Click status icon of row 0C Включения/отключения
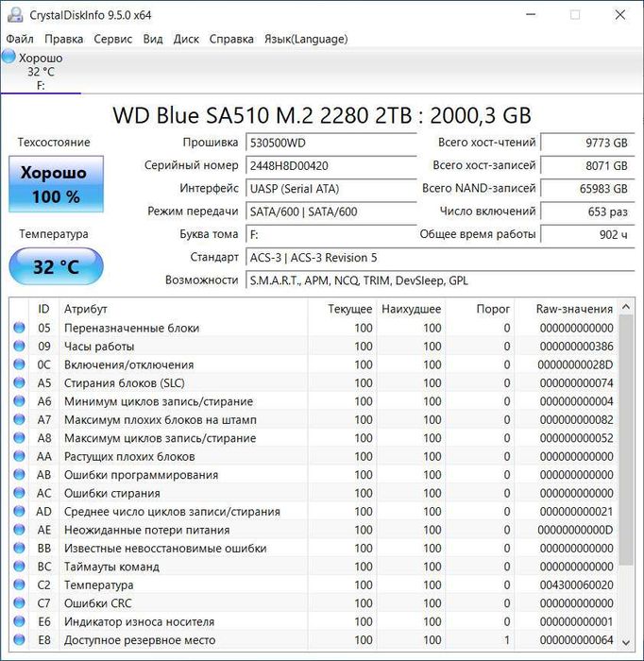The image size is (644, 661). coord(20,364)
